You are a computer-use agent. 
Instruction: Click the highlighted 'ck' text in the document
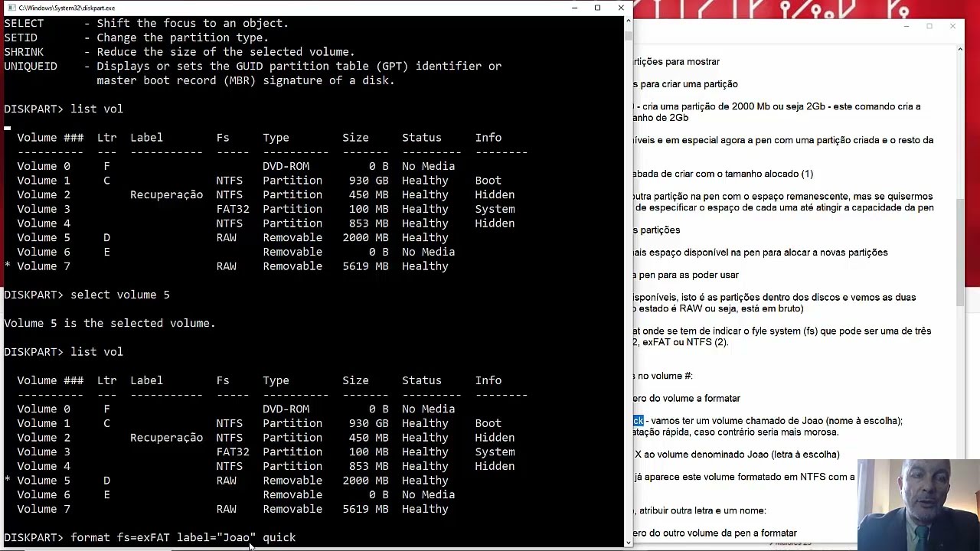click(639, 421)
